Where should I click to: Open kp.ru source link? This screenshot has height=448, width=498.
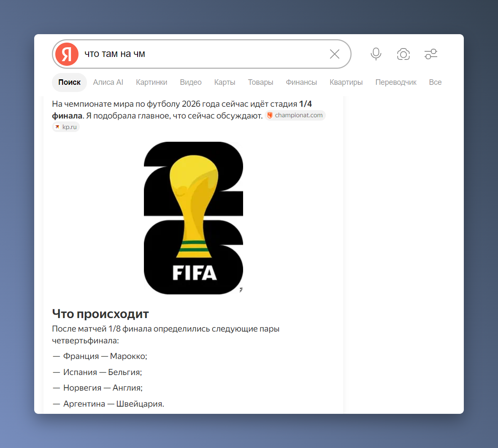[x=66, y=127]
